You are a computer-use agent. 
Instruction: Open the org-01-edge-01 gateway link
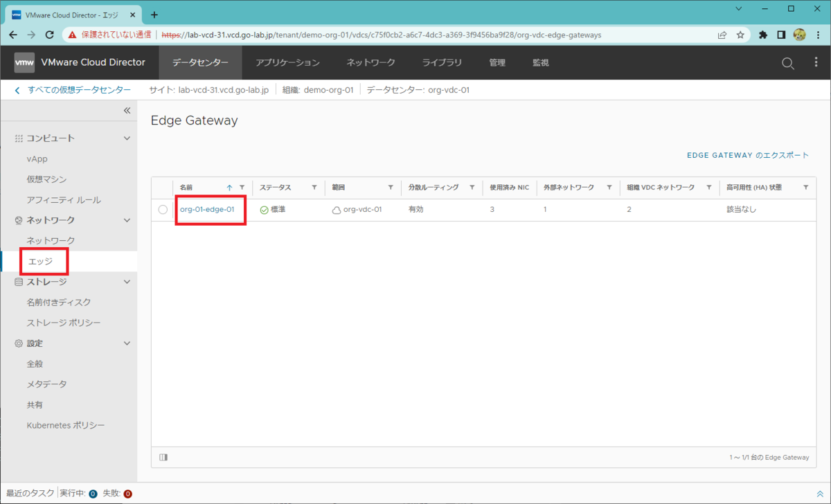point(207,209)
